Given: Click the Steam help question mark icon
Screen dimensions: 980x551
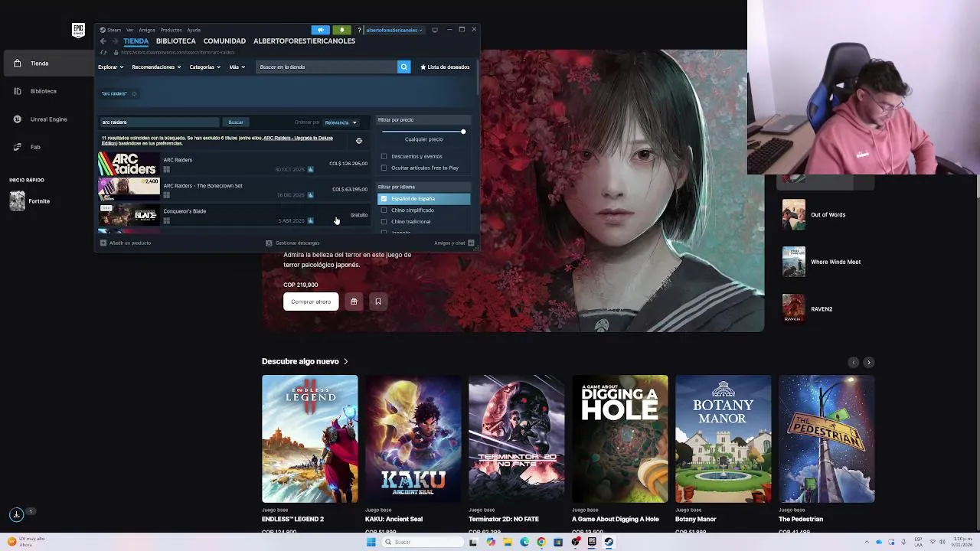Looking at the screenshot, I should [x=358, y=30].
